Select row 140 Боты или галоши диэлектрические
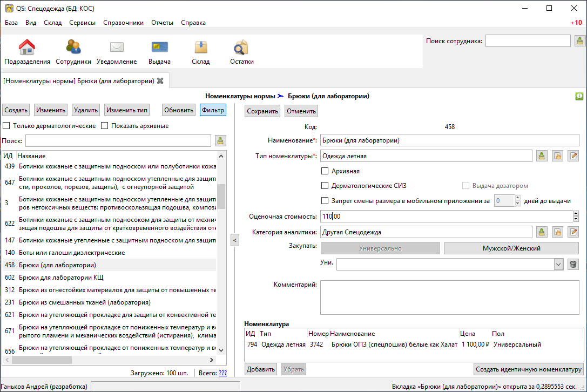Screen dimensions: 587x392 click(x=110, y=253)
